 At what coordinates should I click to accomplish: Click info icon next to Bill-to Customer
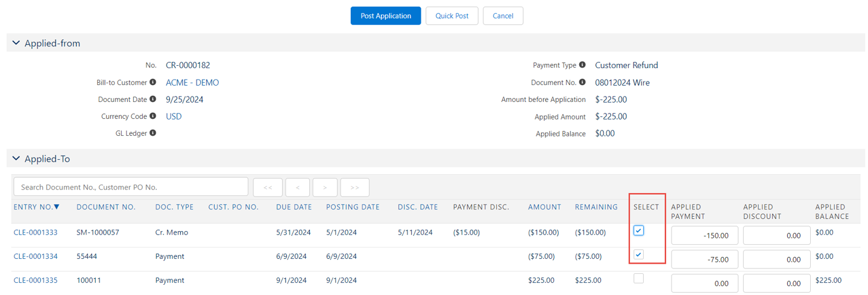point(153,82)
